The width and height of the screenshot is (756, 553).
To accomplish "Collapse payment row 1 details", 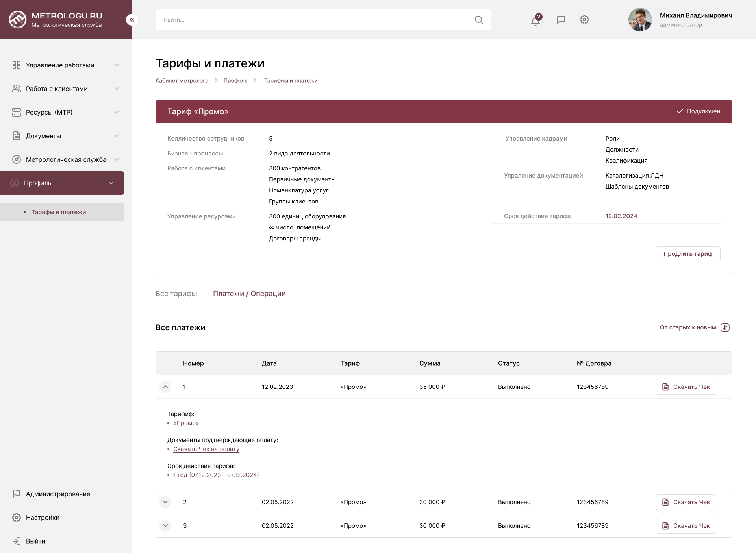I will pos(165,387).
